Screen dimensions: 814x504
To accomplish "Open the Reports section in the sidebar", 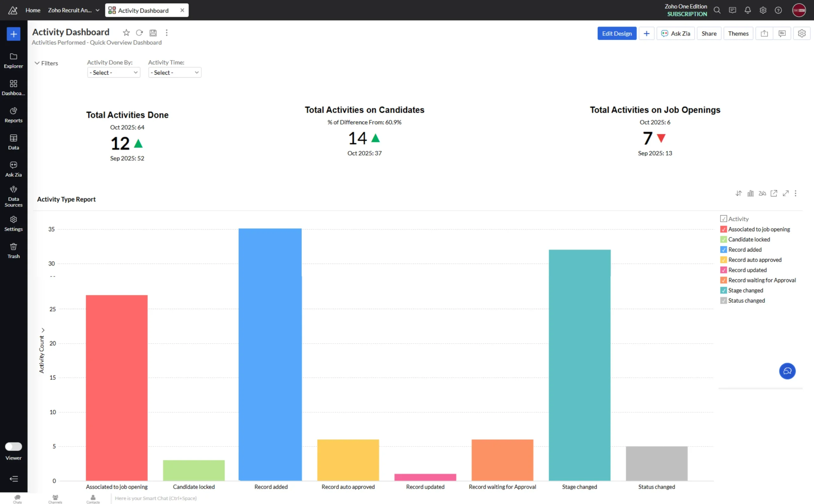I will 13,115.
